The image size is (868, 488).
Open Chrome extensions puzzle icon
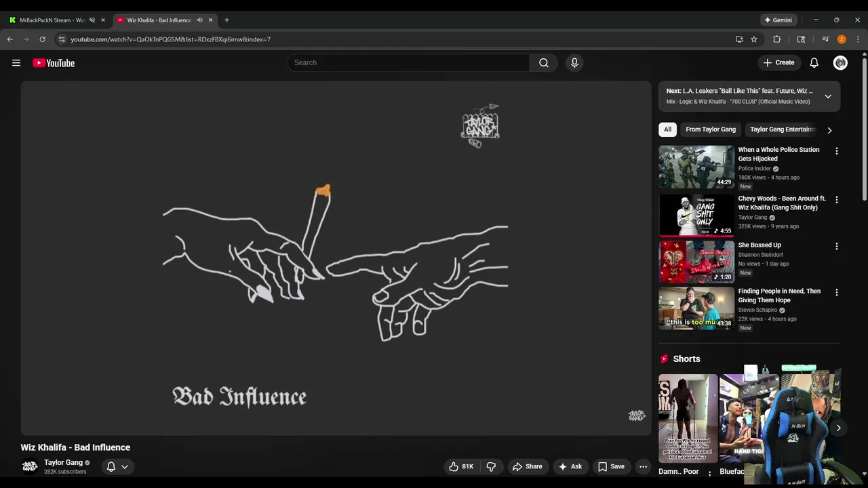(x=777, y=39)
